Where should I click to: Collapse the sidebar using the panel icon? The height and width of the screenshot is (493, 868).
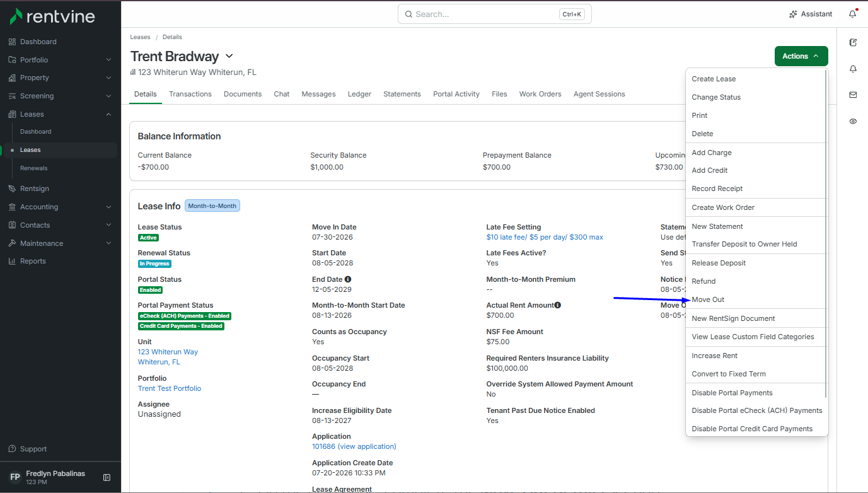click(x=107, y=477)
